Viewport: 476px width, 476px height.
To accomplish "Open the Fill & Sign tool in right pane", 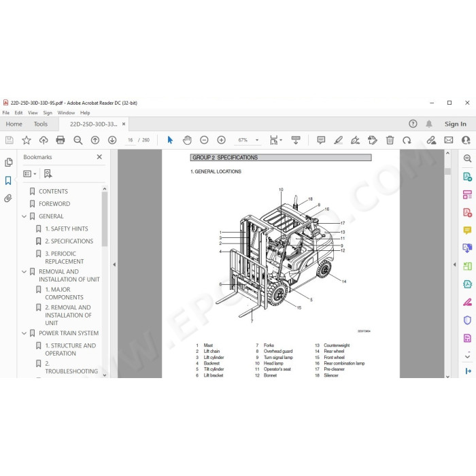I will (x=468, y=302).
